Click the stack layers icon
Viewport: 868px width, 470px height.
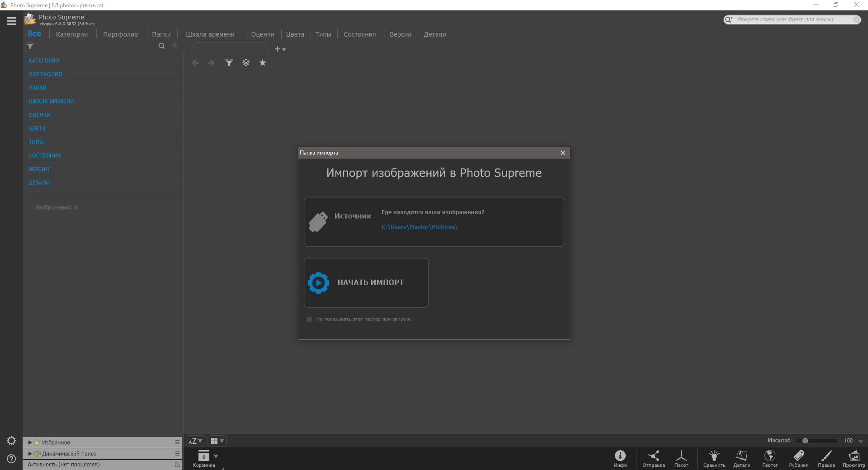246,63
